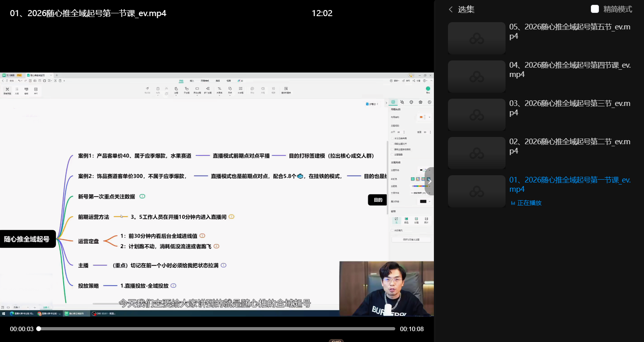Click the green 导出 export icon
The width and height of the screenshot is (644, 342).
coord(428,89)
